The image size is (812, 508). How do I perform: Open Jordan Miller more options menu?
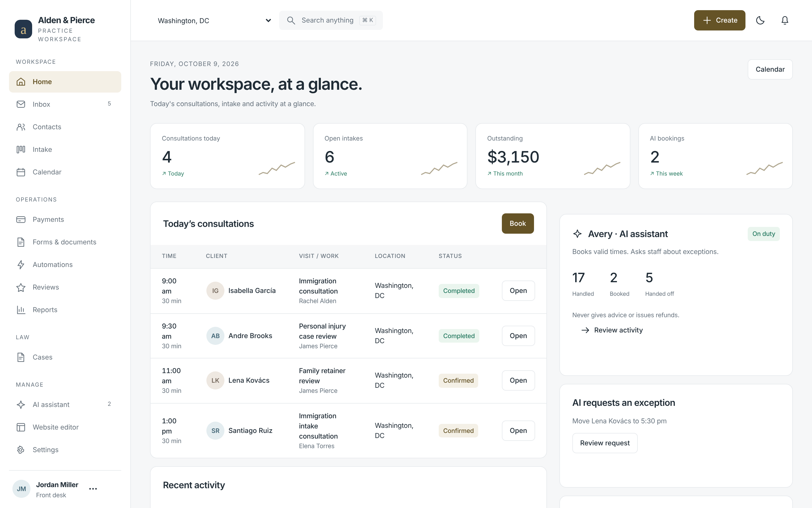pyautogui.click(x=93, y=489)
